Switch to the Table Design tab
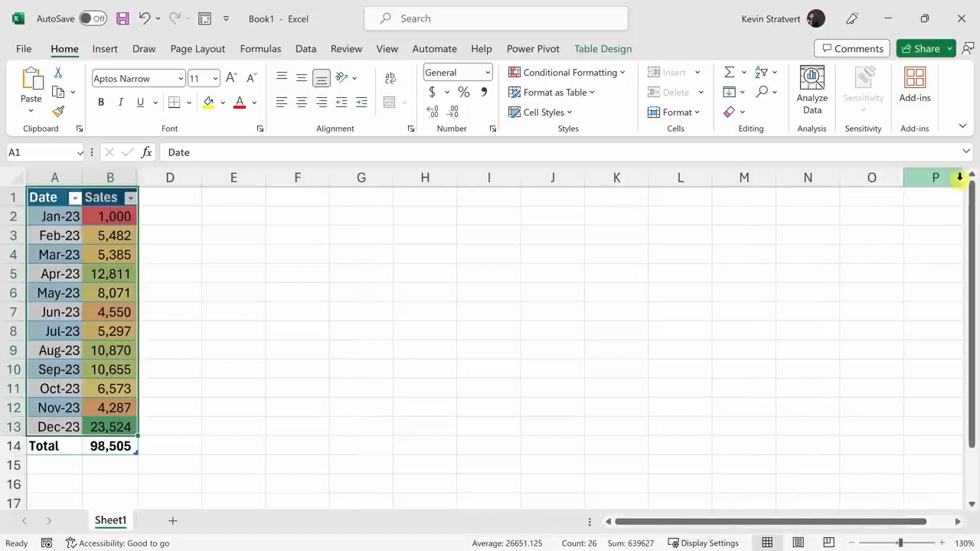Screen dimensions: 980x551 (x=603, y=48)
